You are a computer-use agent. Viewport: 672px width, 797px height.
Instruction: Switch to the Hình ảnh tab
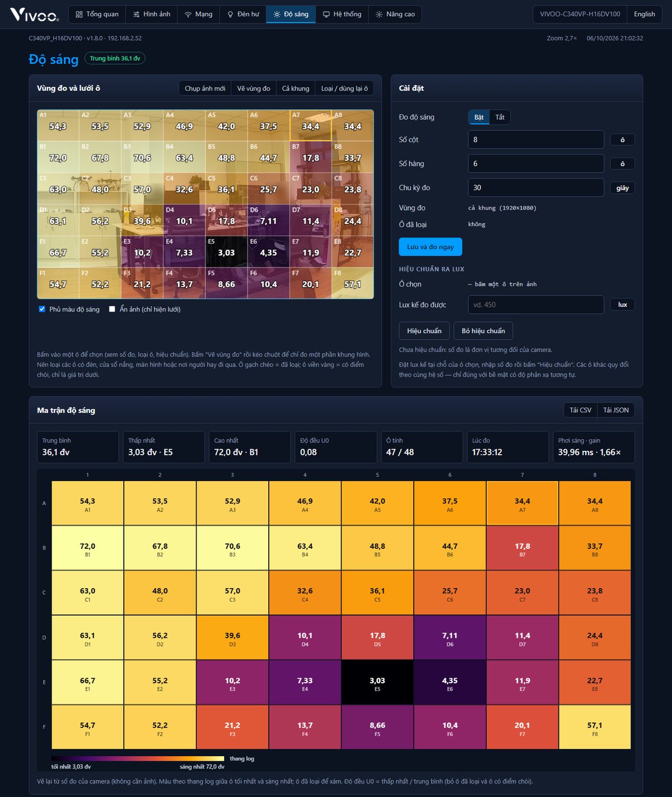click(x=152, y=14)
